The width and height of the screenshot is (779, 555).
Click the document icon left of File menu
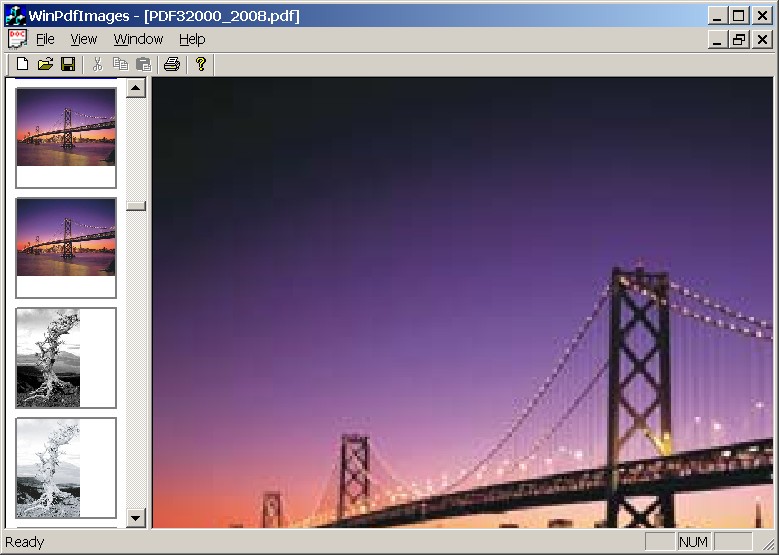[17, 39]
